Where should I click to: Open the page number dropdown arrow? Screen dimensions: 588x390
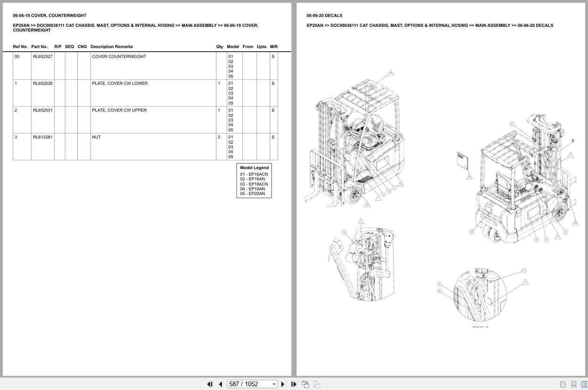coord(274,384)
